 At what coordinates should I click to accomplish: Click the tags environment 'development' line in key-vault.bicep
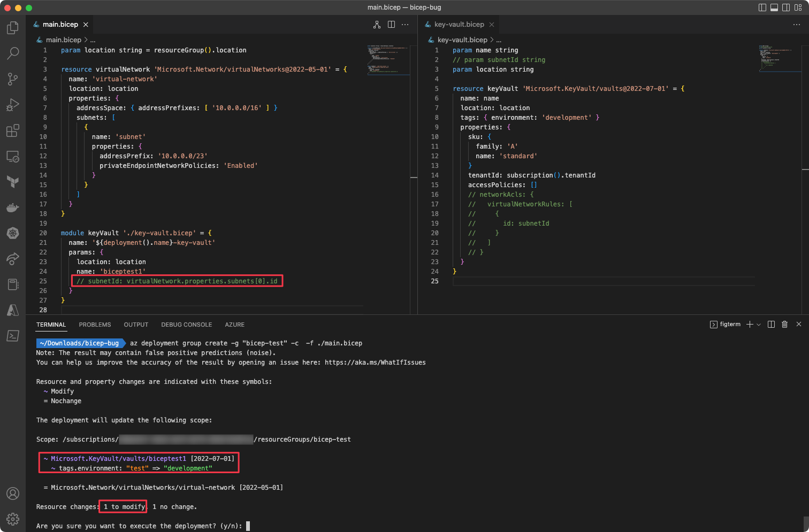pos(530,118)
